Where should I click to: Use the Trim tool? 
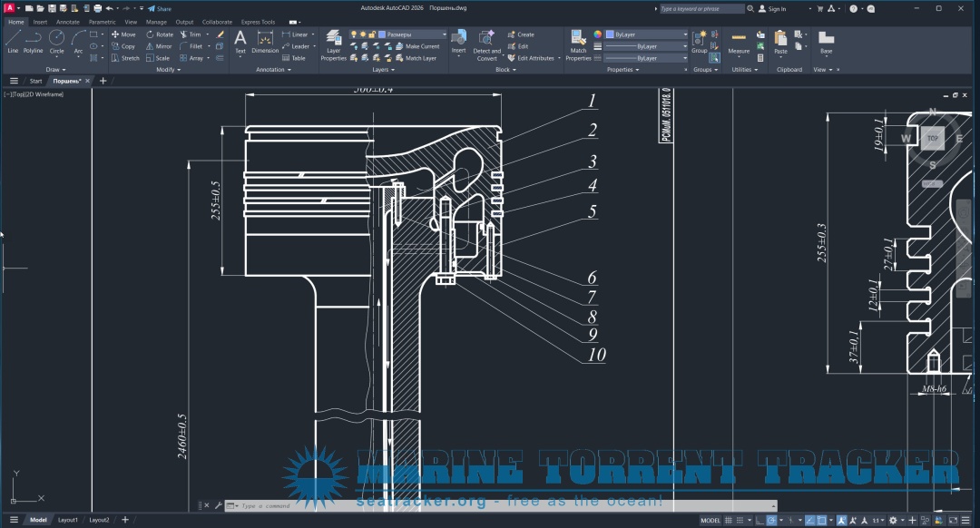(x=191, y=34)
